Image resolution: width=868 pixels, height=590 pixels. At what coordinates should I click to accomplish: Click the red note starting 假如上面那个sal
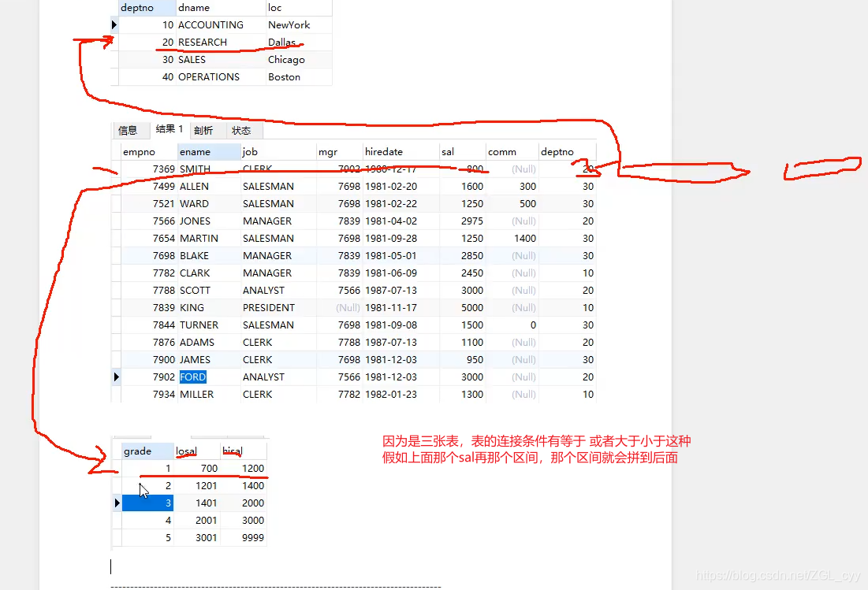point(530,458)
